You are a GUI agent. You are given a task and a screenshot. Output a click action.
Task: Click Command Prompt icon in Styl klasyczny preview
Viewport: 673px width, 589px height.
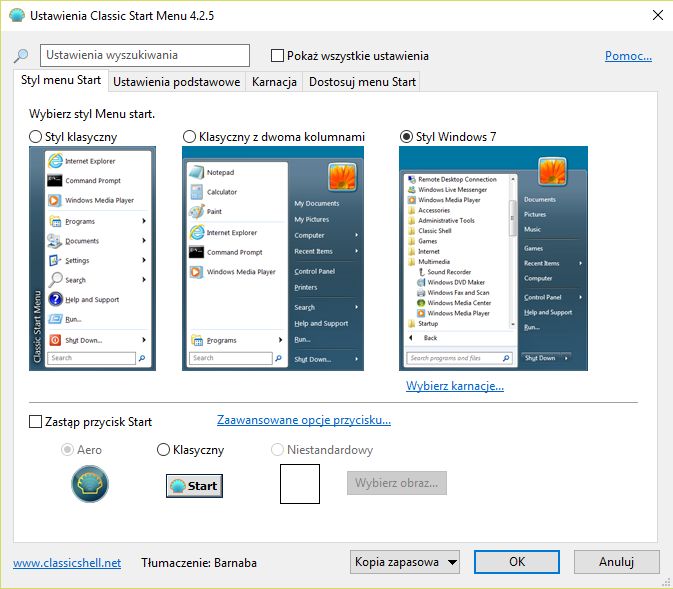tap(55, 180)
